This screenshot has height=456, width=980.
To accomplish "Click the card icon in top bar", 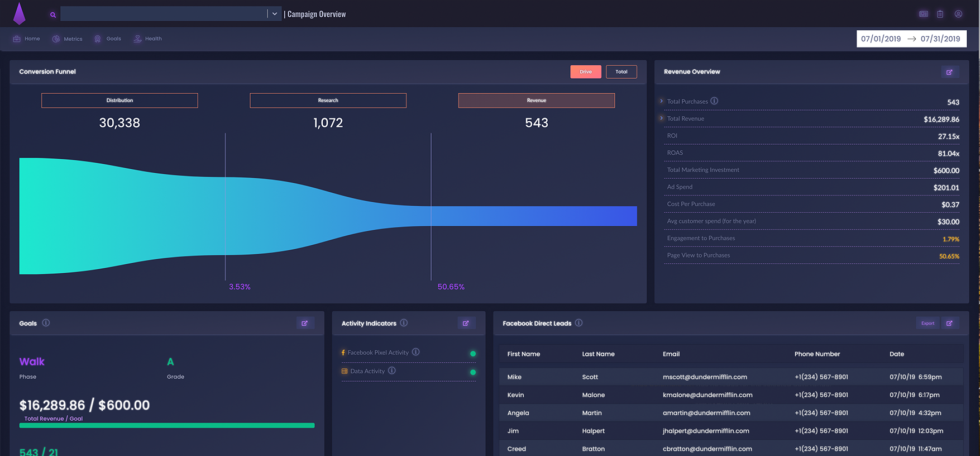I will click(924, 14).
